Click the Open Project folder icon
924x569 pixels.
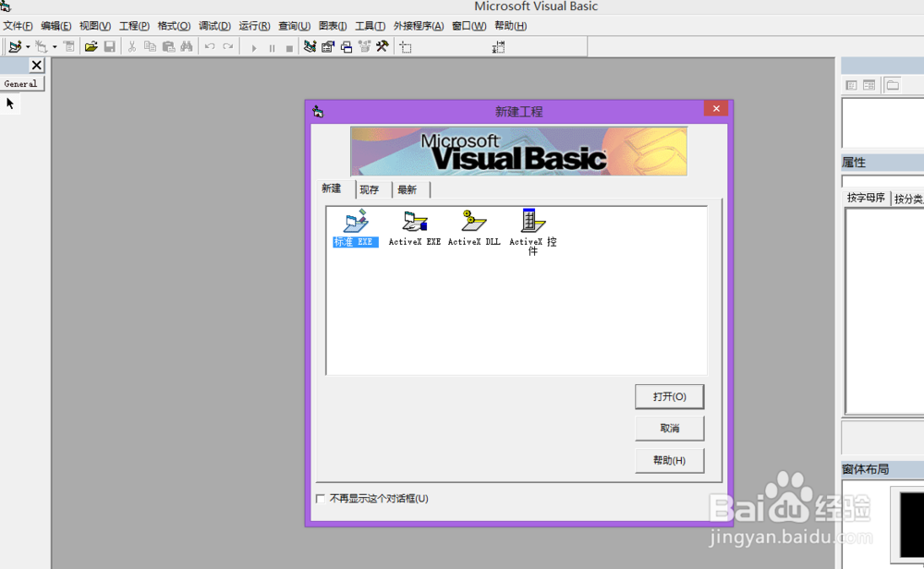pos(91,46)
